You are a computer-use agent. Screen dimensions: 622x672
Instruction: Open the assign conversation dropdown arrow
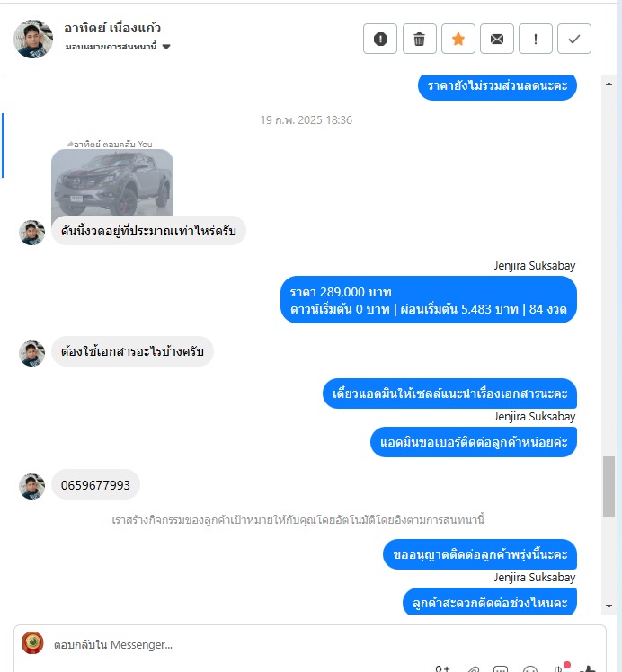(x=166, y=47)
